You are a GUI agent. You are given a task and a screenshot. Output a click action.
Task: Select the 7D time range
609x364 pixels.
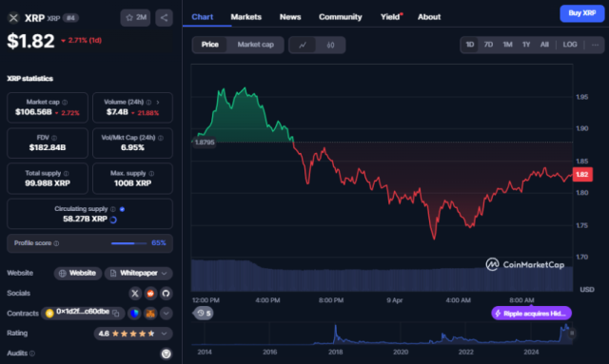488,45
